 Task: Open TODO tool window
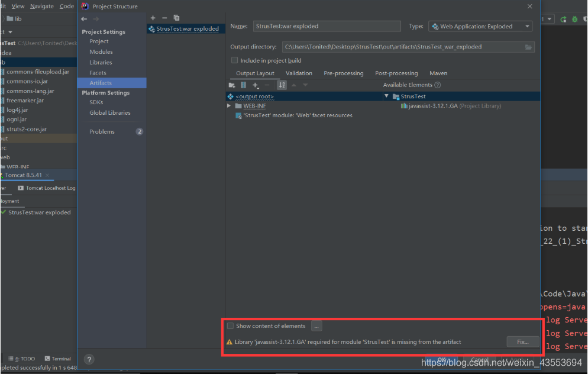click(21, 359)
